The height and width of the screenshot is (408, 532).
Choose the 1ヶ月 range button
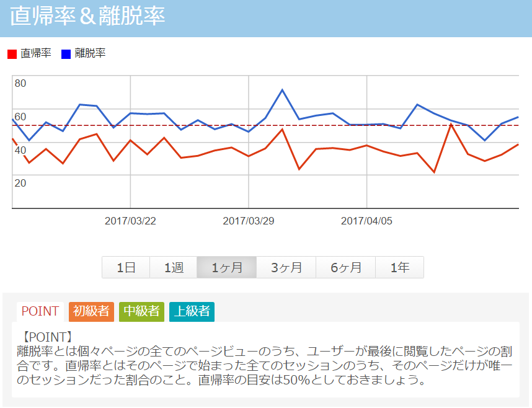point(226,268)
